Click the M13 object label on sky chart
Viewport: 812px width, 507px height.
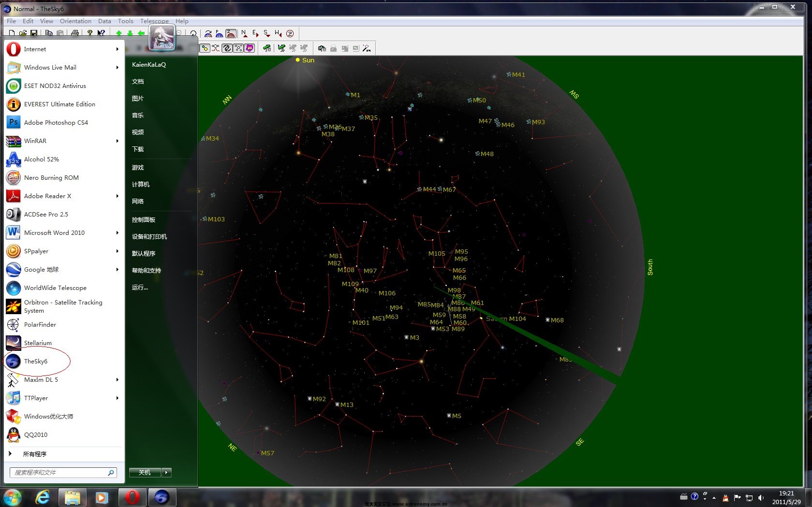coord(347,405)
